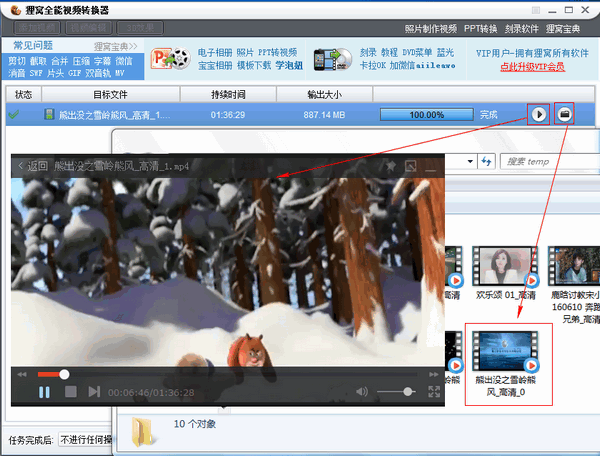
Task: Fast forward the video in the player
Action: tap(434, 375)
